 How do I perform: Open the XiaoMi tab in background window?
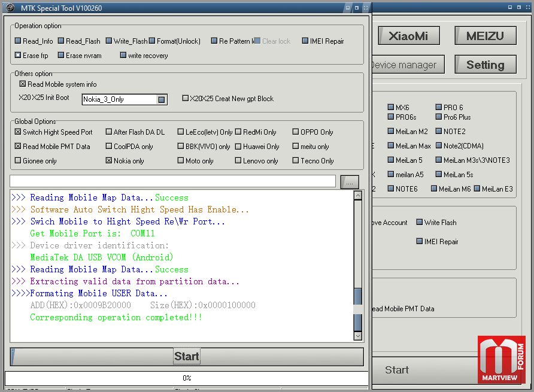tap(408, 35)
